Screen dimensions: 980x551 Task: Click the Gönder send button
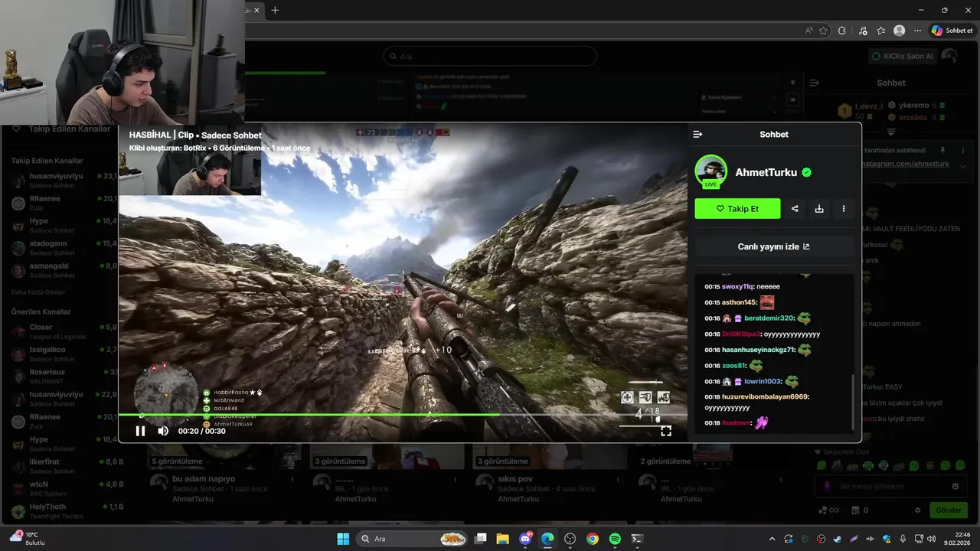(x=948, y=510)
